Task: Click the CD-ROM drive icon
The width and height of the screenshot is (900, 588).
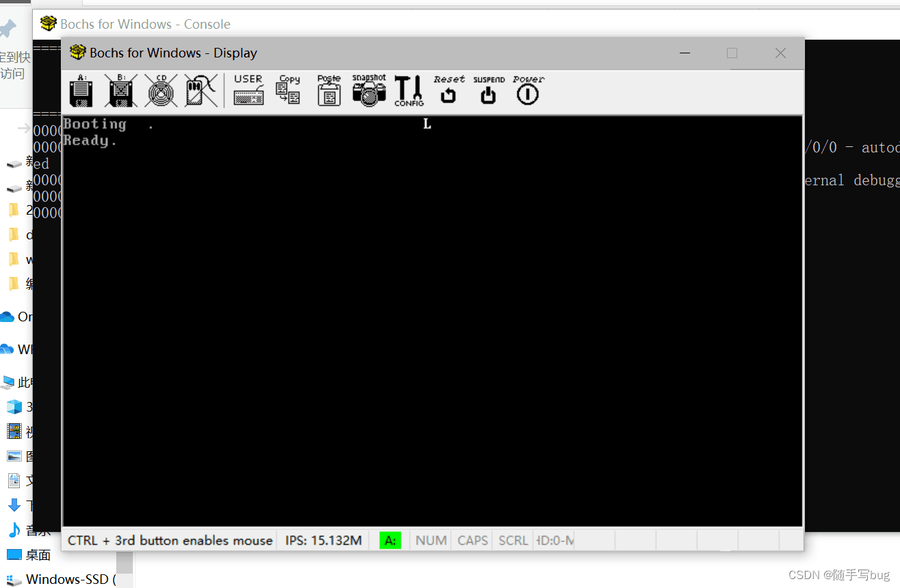Action: pos(161,90)
